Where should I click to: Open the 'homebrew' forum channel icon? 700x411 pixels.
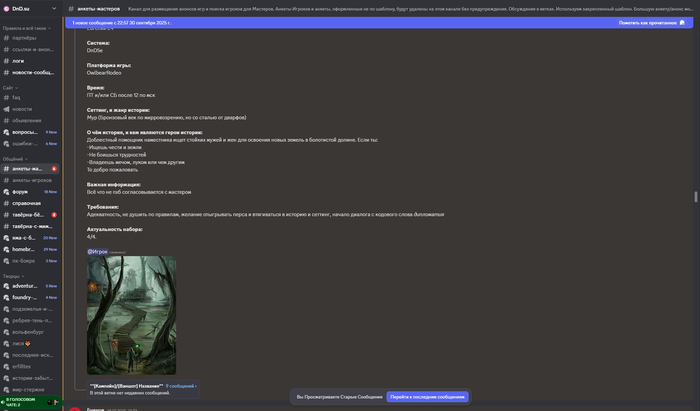6,250
